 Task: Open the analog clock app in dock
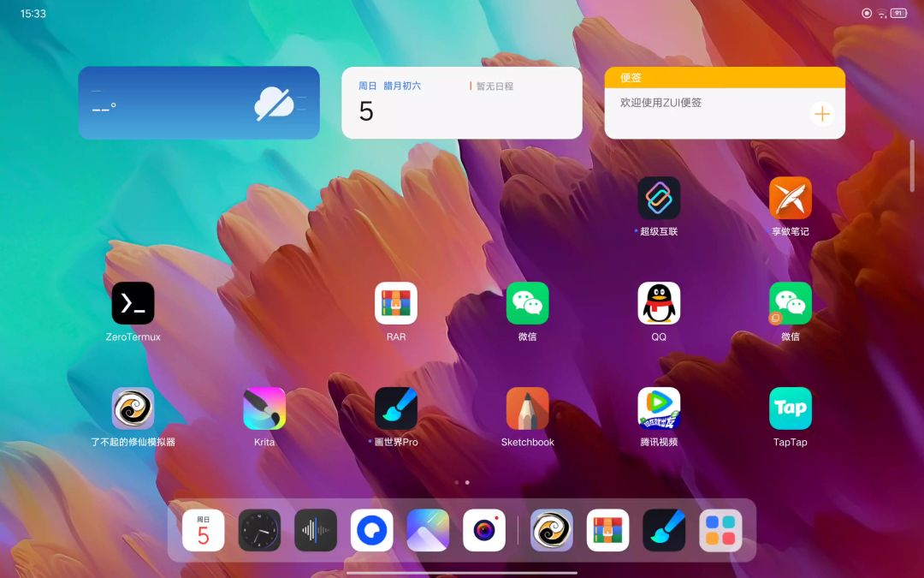coord(259,531)
